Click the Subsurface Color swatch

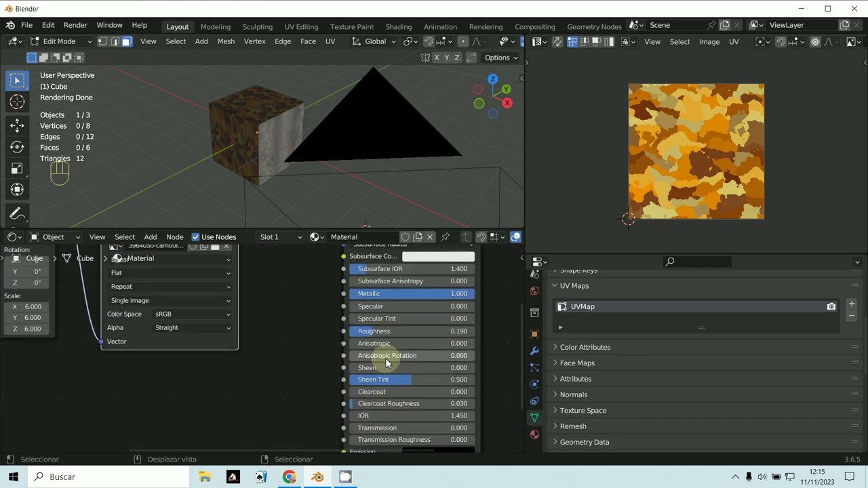click(x=438, y=256)
